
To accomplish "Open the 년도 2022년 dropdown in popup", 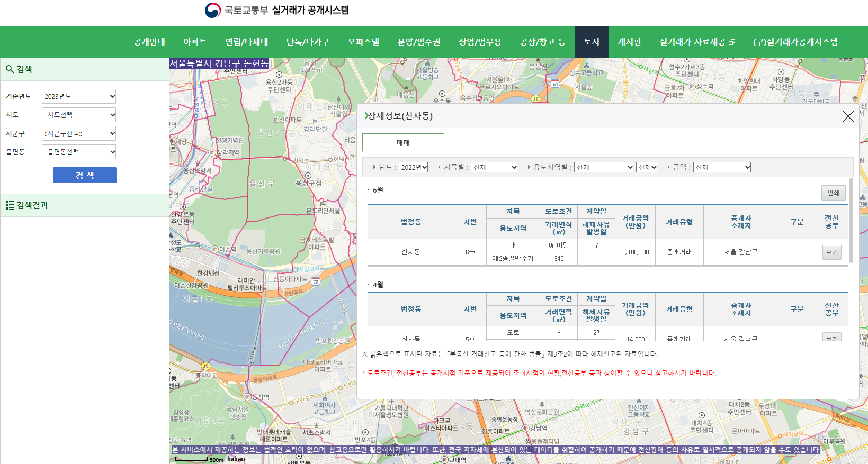I will pos(413,167).
